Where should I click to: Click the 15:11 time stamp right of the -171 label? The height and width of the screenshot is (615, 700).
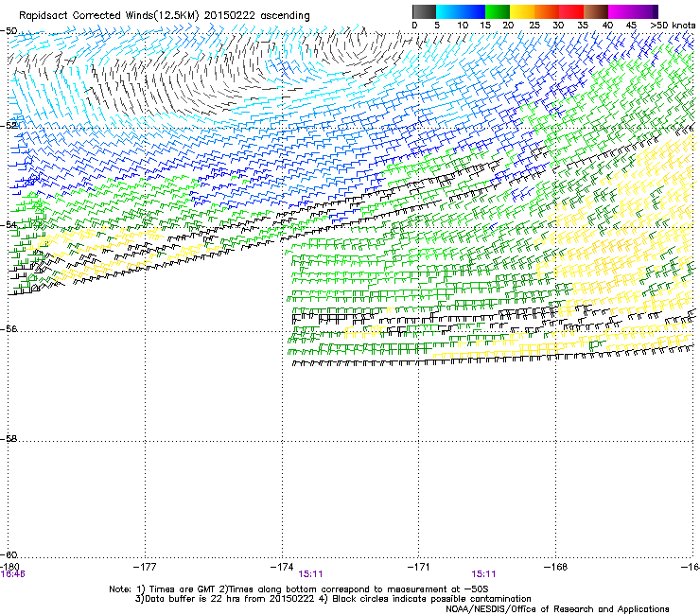pyautogui.click(x=484, y=574)
